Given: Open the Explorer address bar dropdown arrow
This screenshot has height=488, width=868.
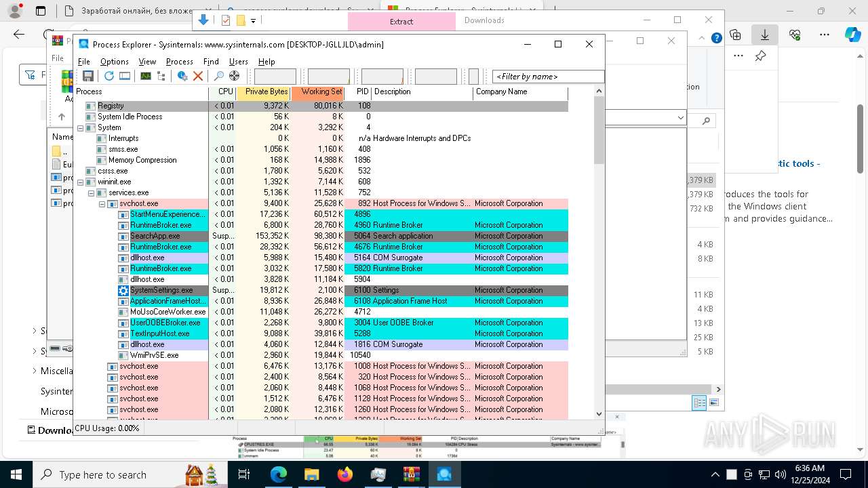Looking at the screenshot, I should (681, 119).
